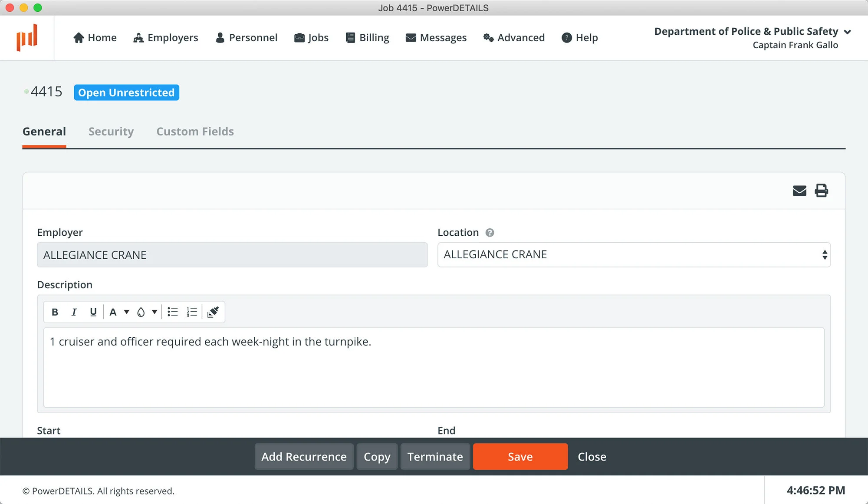The height and width of the screenshot is (504, 868).
Task: Apply the highlight color droplet icon
Action: click(141, 312)
